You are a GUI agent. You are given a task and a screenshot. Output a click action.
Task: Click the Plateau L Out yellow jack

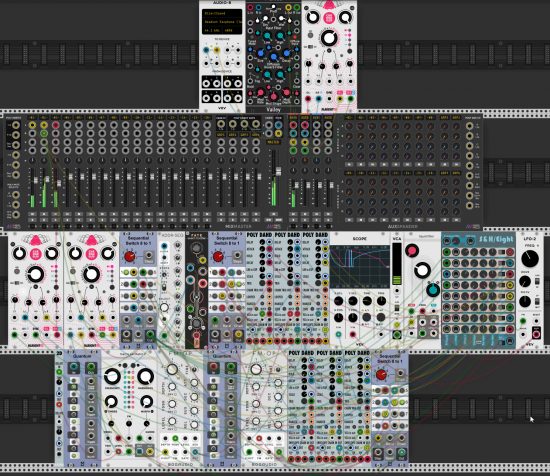[288, 7]
